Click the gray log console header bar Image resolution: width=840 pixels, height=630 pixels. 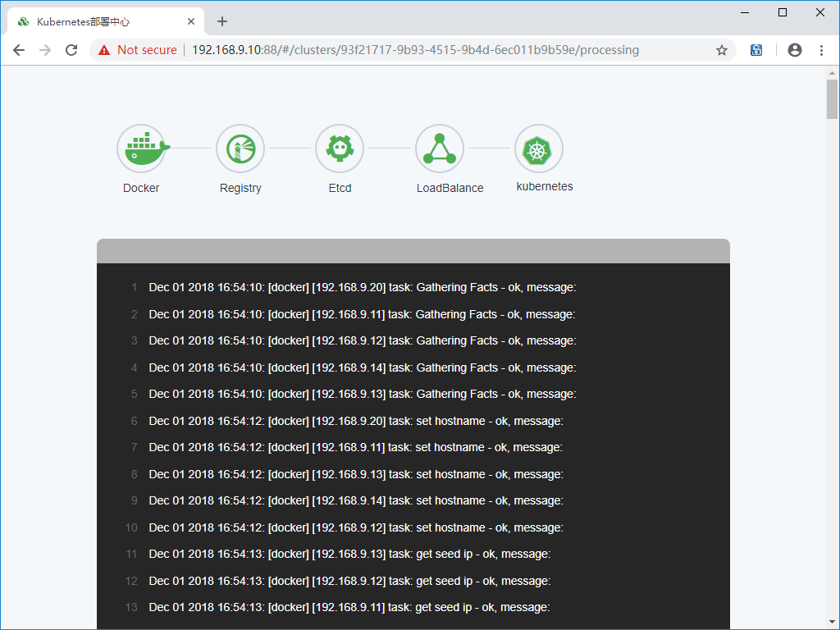click(x=413, y=251)
